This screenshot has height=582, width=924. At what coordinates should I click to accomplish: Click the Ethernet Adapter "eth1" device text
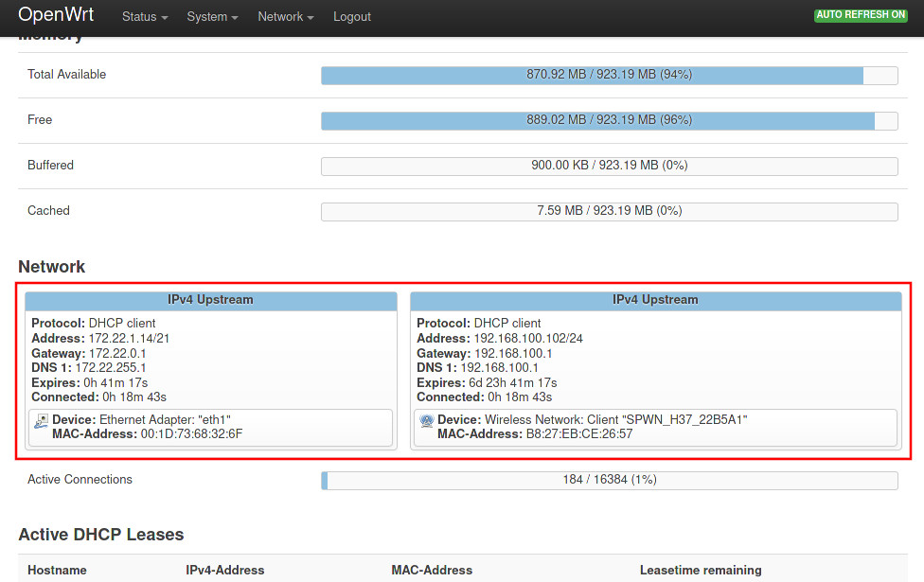pos(165,419)
